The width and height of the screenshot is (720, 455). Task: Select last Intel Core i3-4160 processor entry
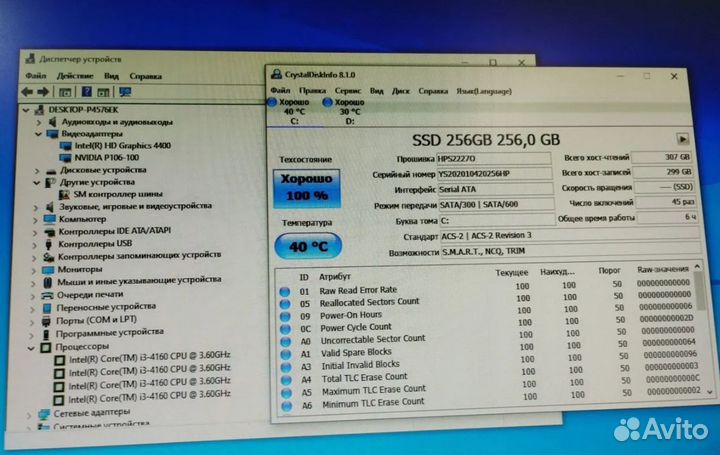tap(149, 396)
